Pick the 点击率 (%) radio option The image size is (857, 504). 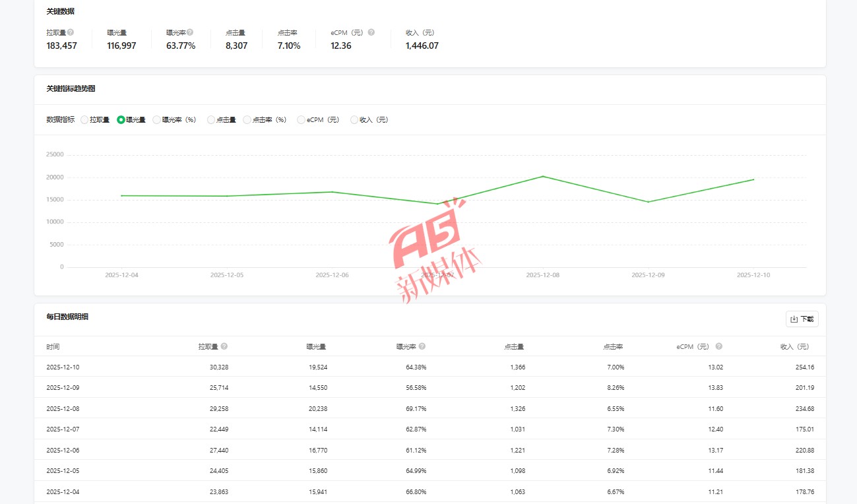[247, 120]
